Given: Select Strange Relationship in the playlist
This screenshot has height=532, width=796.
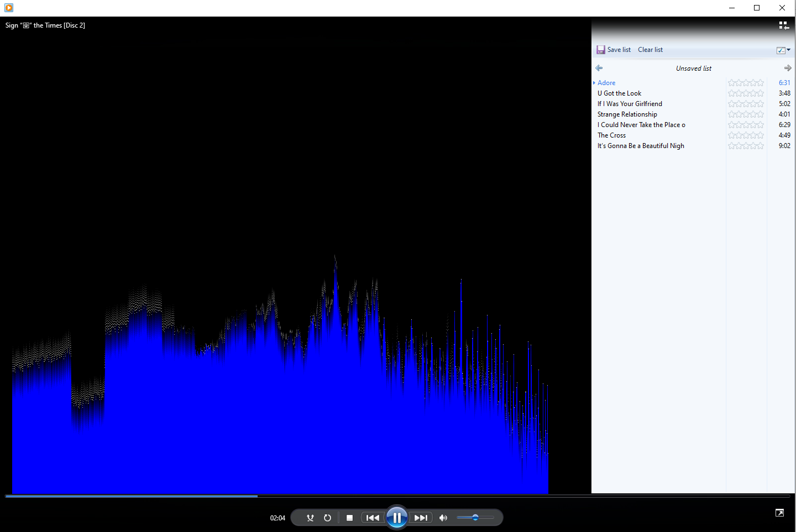Looking at the screenshot, I should click(x=627, y=114).
